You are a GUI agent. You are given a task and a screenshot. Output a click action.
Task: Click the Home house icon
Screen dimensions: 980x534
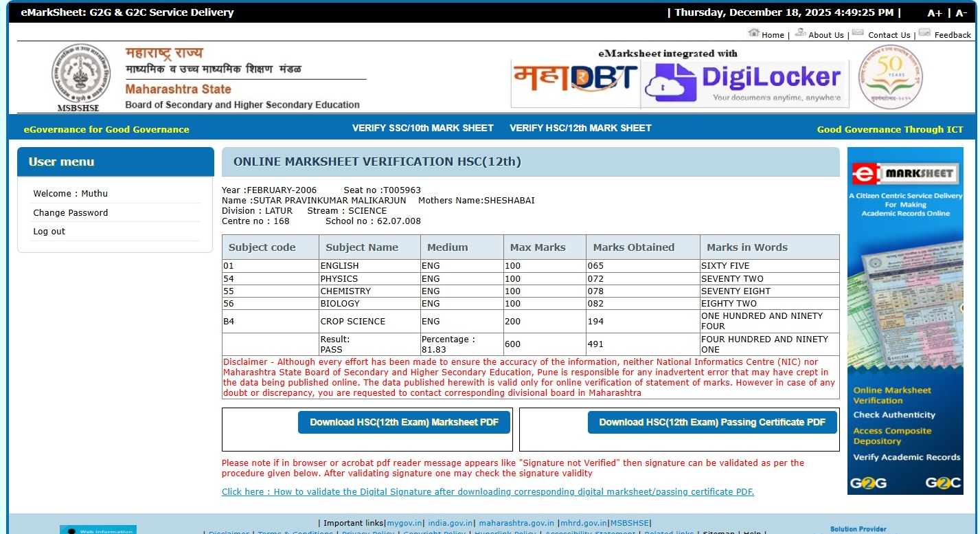753,32
